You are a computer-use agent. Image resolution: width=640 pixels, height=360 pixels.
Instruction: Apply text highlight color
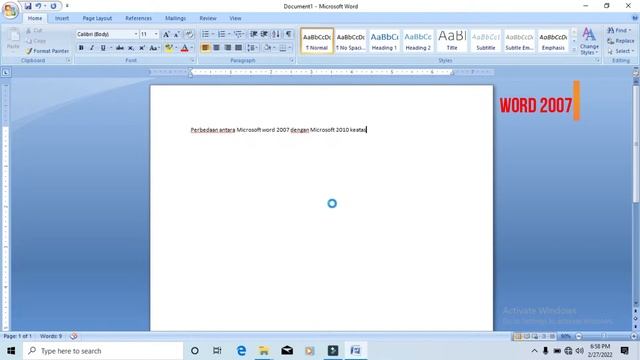coord(168,48)
